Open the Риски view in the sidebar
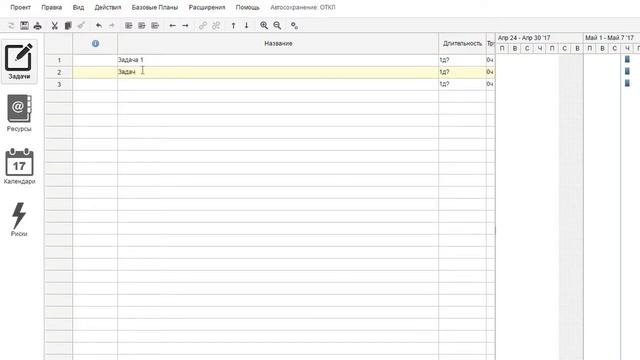This screenshot has width=640, height=360. click(19, 219)
